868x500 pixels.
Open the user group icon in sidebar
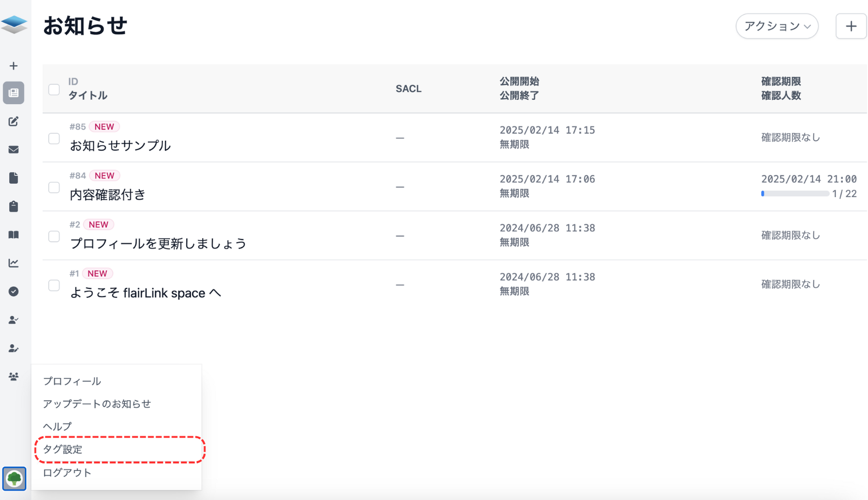click(14, 376)
